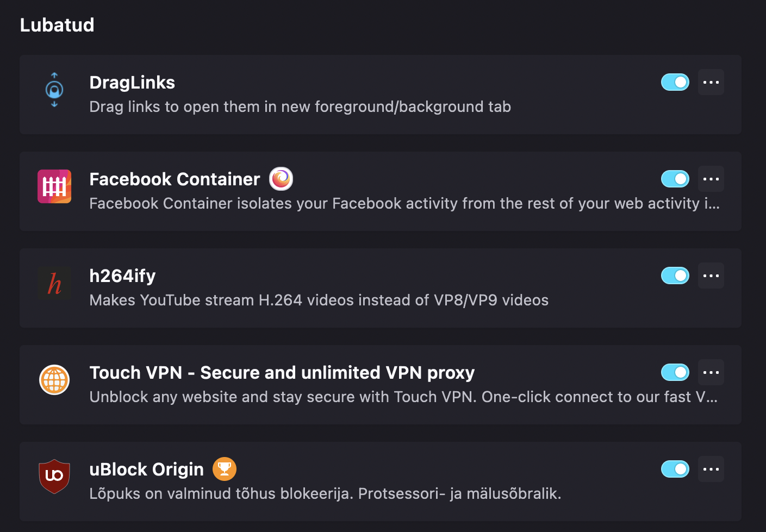
Task: Disable the DragLinks extension toggle
Action: [x=675, y=82]
